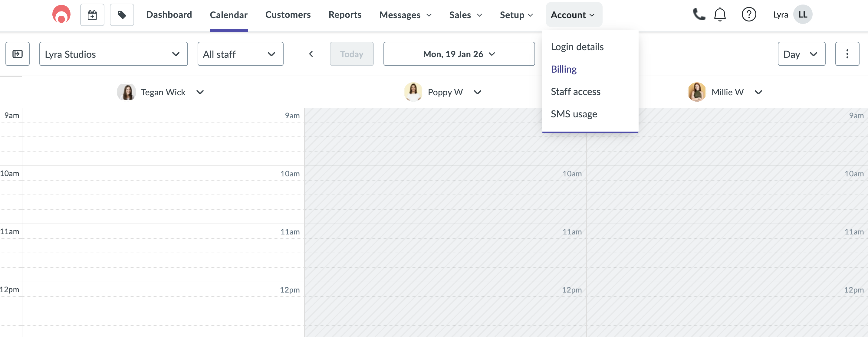This screenshot has width=868, height=337.
Task: Open notifications via the bell icon
Action: click(719, 15)
